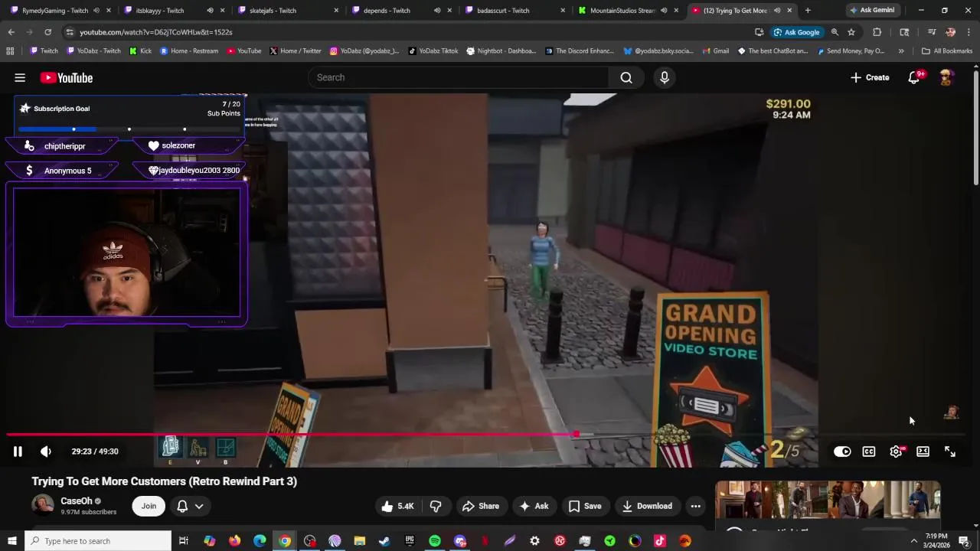Open YouTube notifications bell
This screenshot has height=551, width=980.
click(914, 77)
